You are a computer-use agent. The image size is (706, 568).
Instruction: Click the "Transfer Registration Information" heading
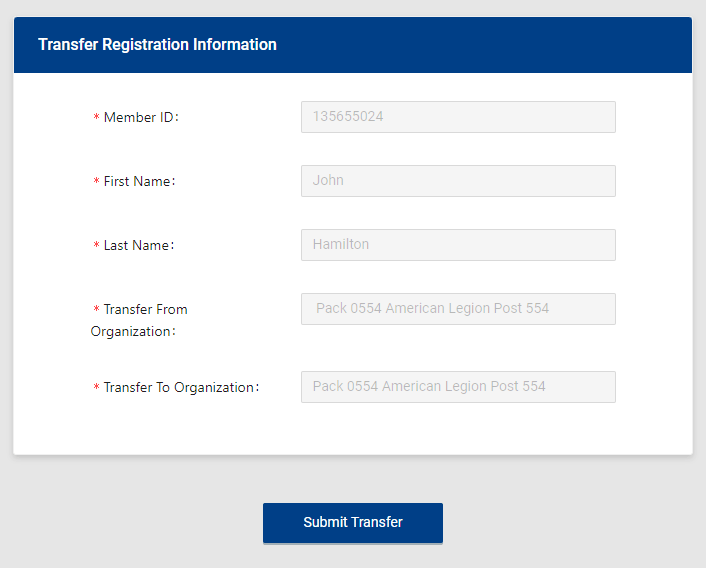pos(157,45)
